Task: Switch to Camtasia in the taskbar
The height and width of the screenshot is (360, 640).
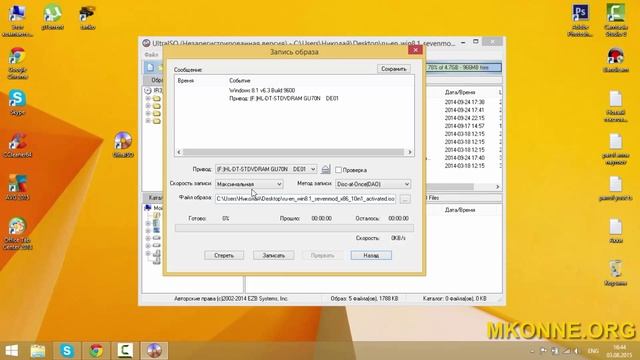Action: coord(125,351)
